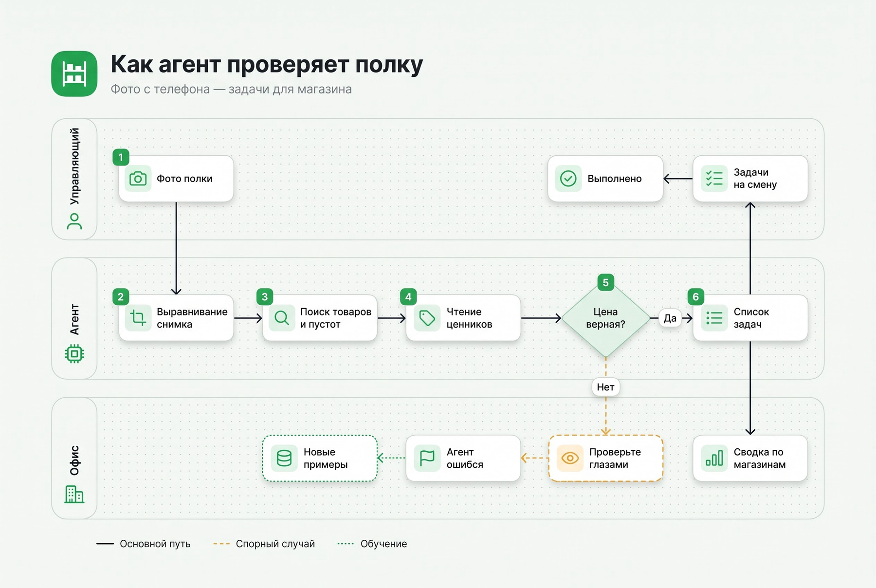Click the eye icon in Проверьте глазами
Screen dimensions: 876x588
pos(570,458)
